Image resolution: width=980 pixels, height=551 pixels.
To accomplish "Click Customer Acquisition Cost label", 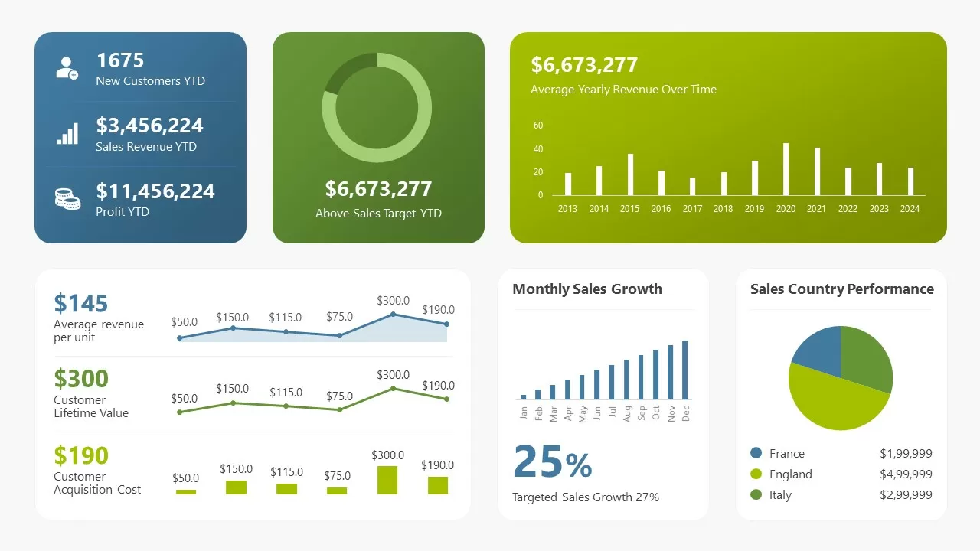I will [x=97, y=483].
